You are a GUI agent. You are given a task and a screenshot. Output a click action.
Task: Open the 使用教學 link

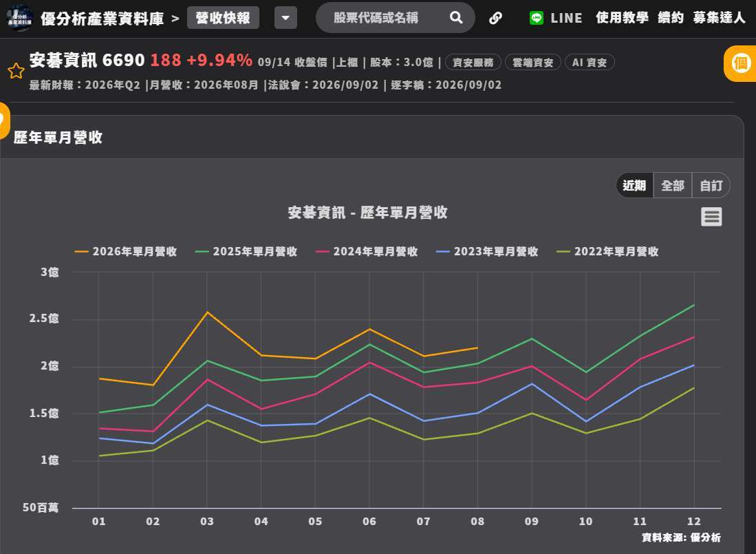point(622,19)
